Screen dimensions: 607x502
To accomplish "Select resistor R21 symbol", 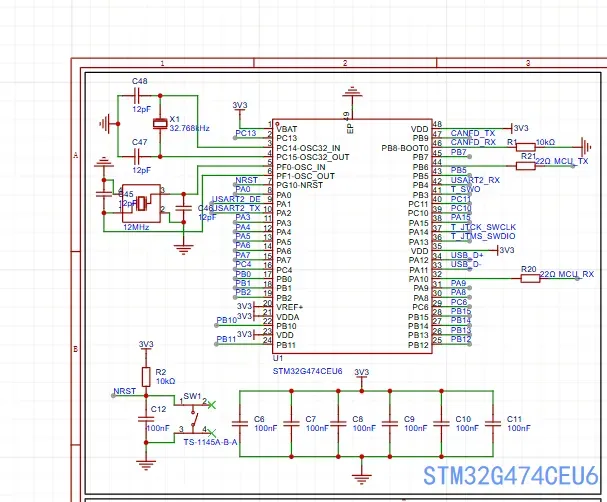I will [x=526, y=166].
